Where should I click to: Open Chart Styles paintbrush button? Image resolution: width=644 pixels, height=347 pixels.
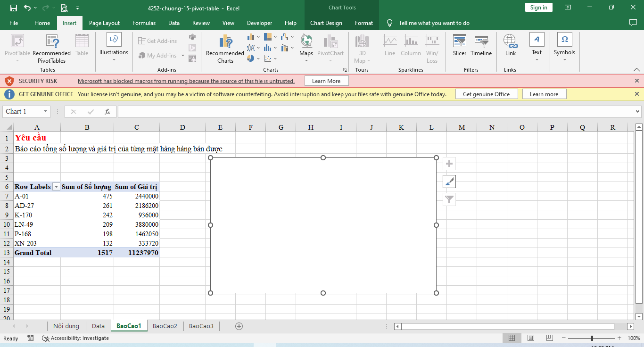449,182
